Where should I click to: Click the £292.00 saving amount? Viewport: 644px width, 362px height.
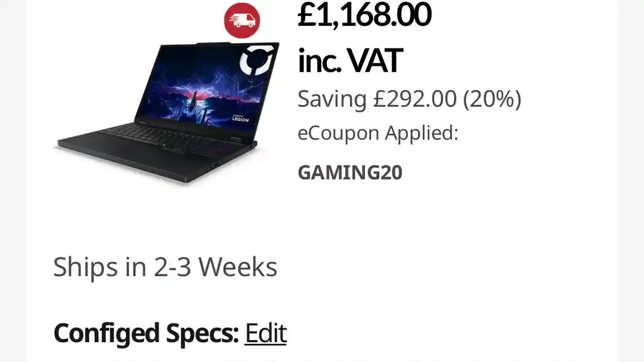pos(415,99)
